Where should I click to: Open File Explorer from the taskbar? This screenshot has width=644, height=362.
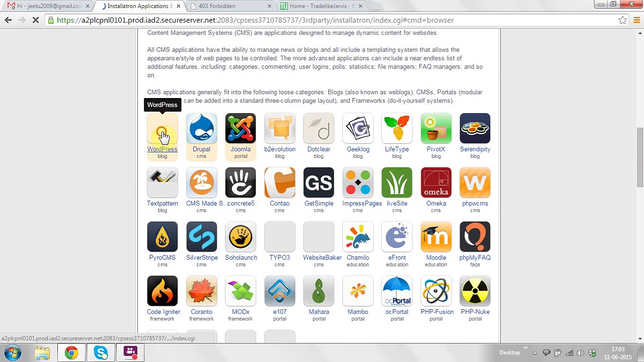[x=42, y=352]
